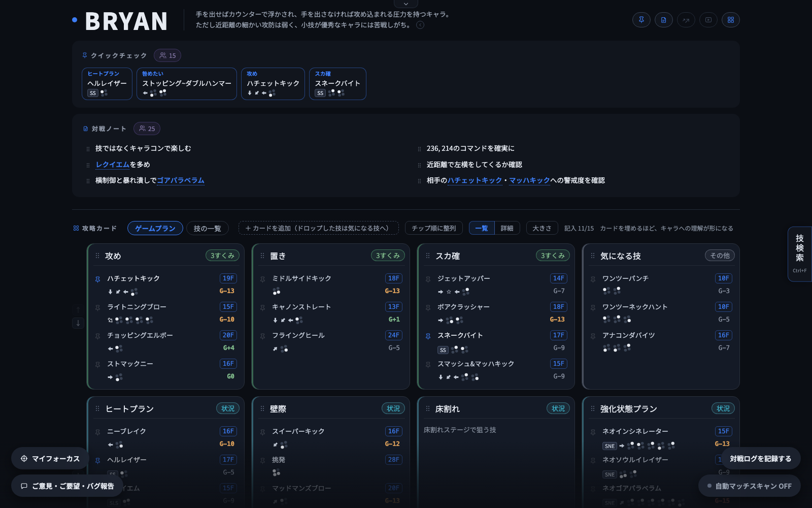
Task: Open スネークバイト quick check chip
Action: coord(337,84)
